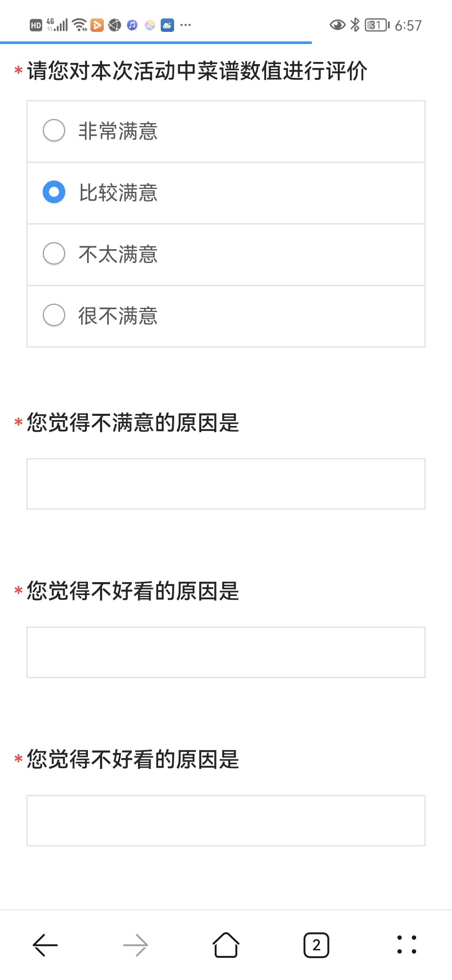Viewport: 452px width, 980px height.
Task: Tap the weather notification icon
Action: tap(167, 25)
